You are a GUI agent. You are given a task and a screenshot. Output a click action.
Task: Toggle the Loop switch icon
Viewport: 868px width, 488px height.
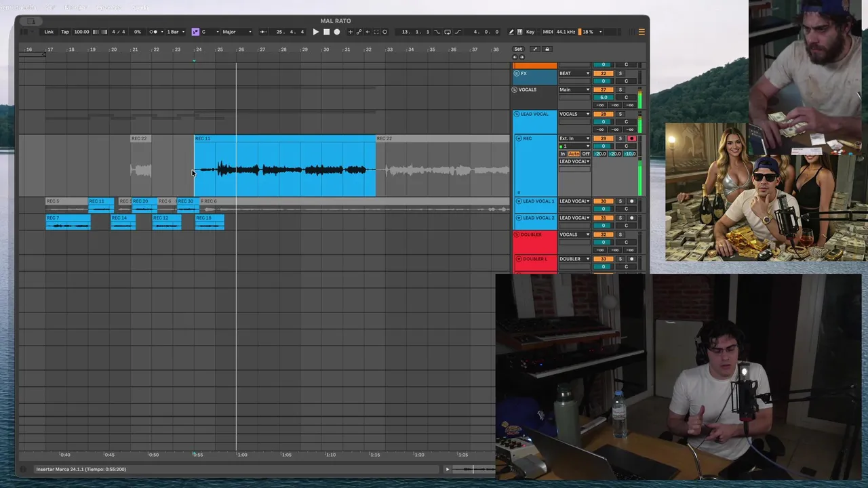click(448, 32)
